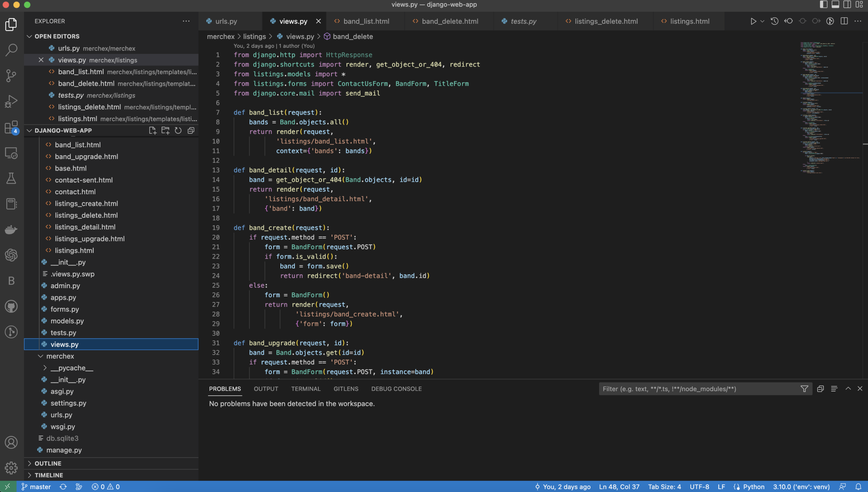The height and width of the screenshot is (492, 868).
Task: Open the DEBUG CONSOLE panel tab
Action: (396, 389)
